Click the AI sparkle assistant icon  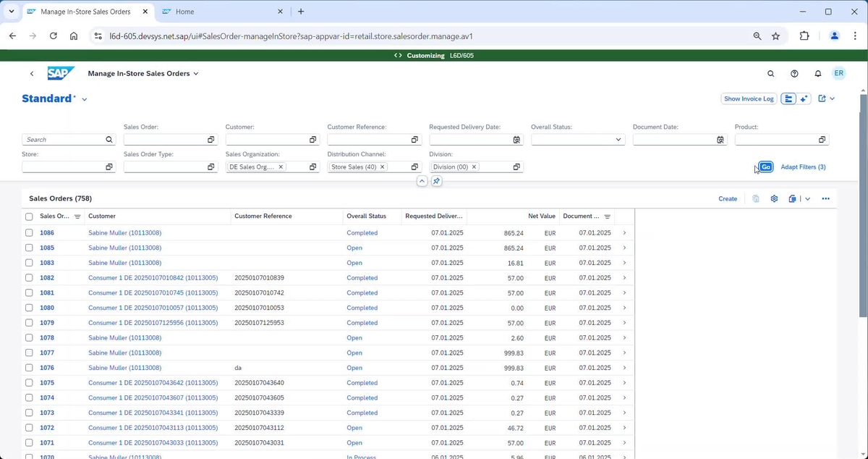point(804,98)
